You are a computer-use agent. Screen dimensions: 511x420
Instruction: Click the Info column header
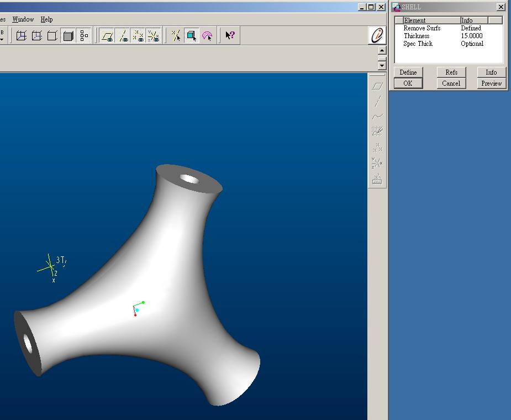pyautogui.click(x=474, y=20)
